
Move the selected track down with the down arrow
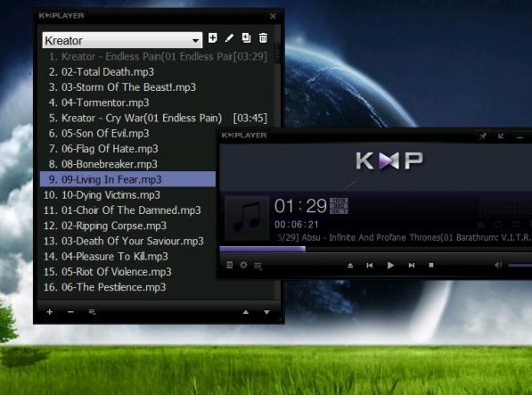[x=266, y=312]
